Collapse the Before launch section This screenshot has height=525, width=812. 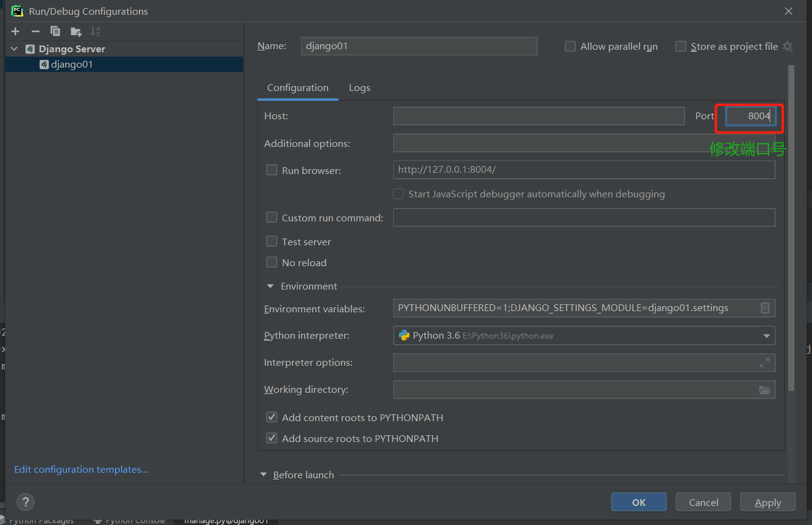point(264,475)
